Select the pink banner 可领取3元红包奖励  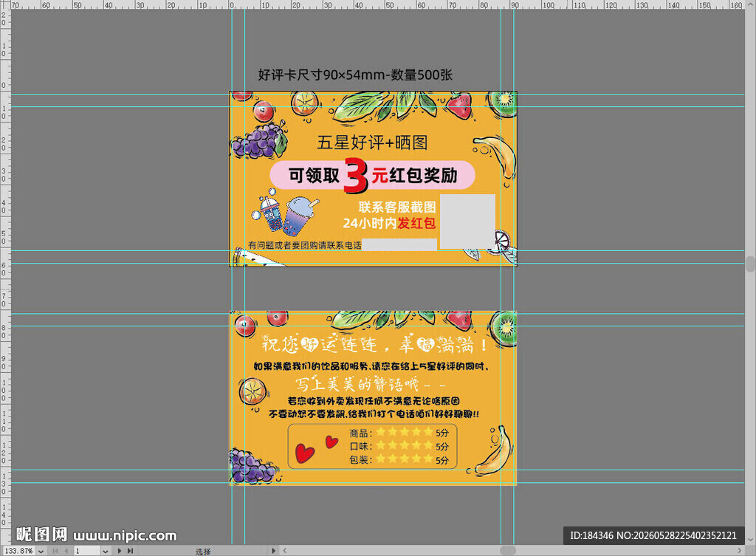(x=372, y=175)
